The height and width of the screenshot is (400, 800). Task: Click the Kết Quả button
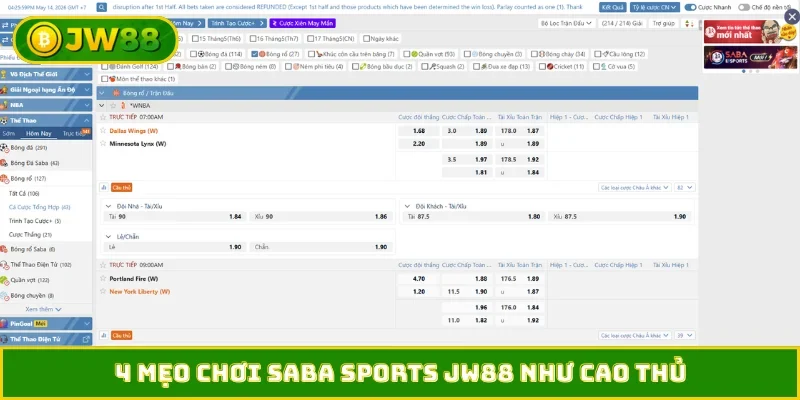click(612, 7)
